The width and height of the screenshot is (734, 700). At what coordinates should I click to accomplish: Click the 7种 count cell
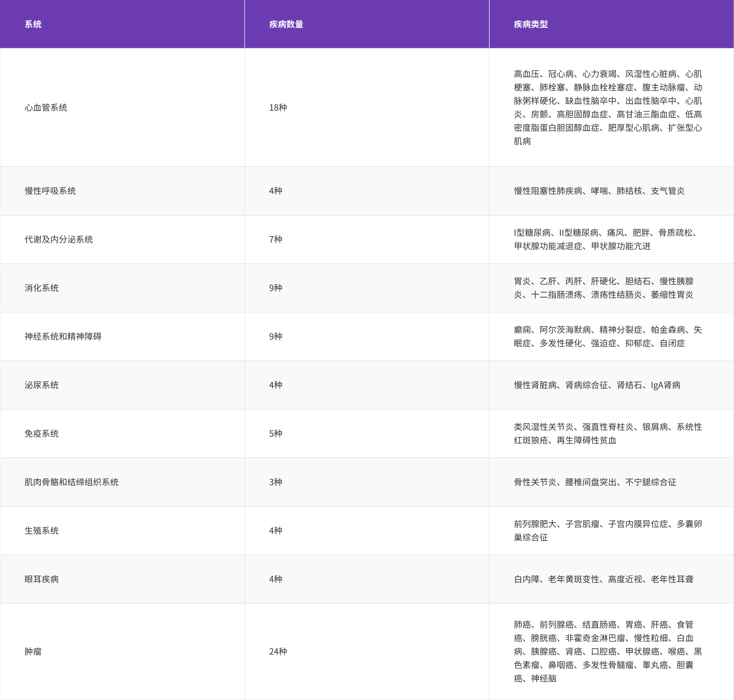point(276,239)
